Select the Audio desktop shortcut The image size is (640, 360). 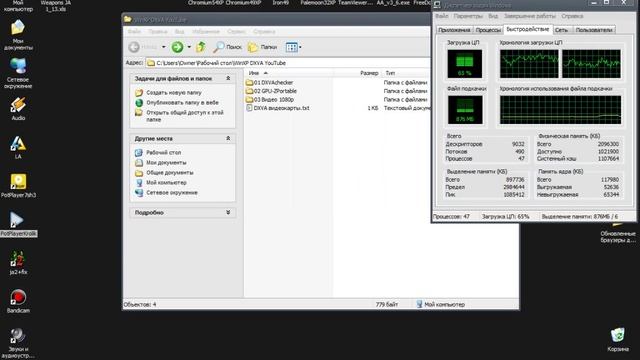click(x=18, y=109)
